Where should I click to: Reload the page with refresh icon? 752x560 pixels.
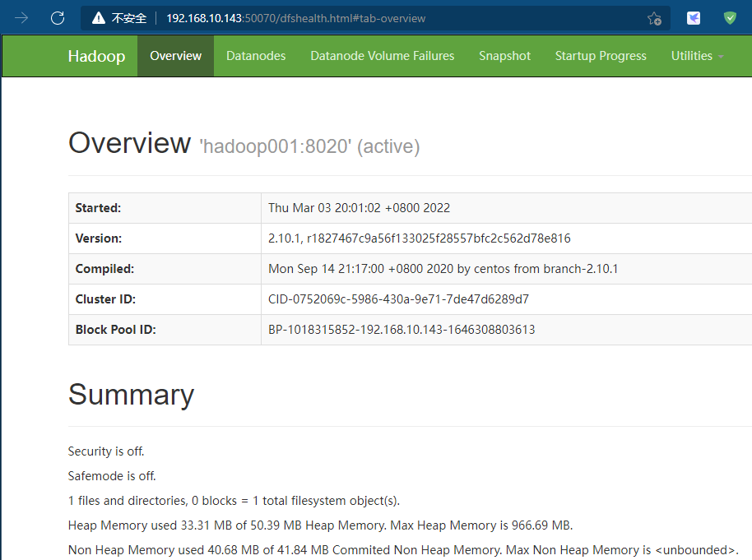pos(58,18)
